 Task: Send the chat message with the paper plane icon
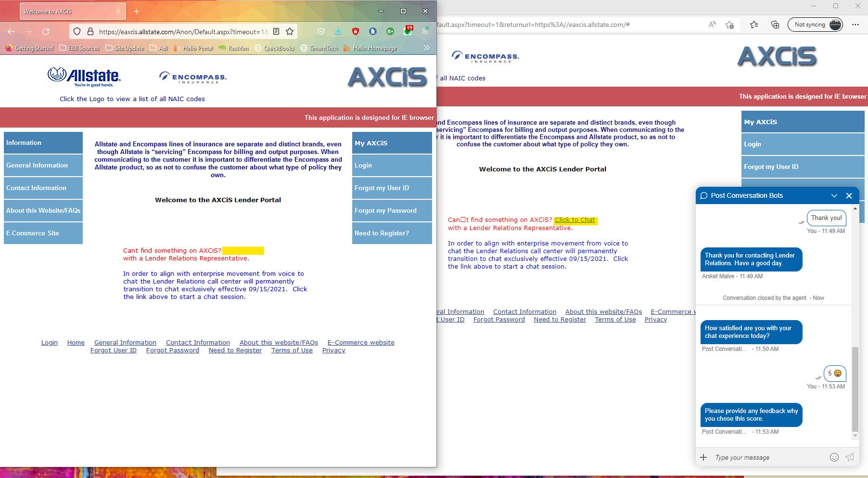[x=850, y=457]
